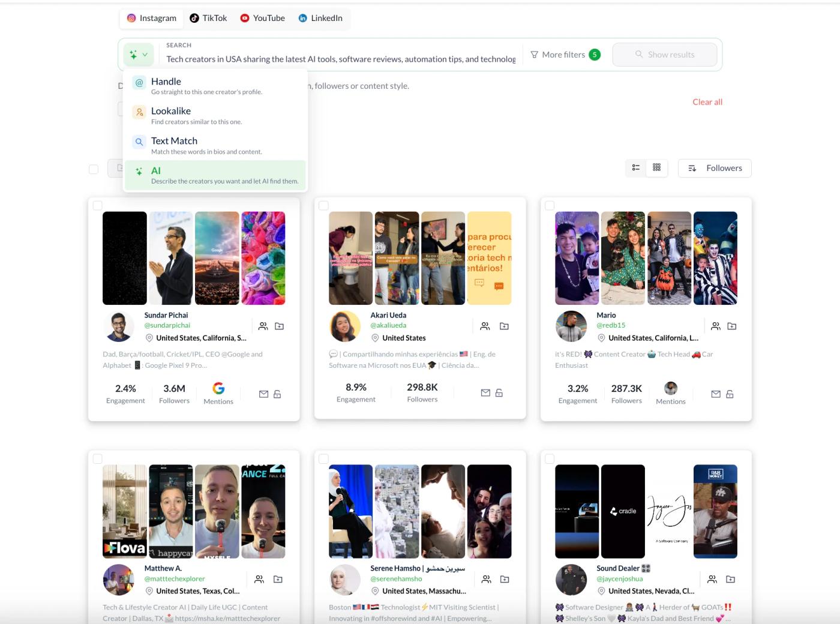Click lookalike people icon on Sound Dealer card
840x624 pixels.
712,580
